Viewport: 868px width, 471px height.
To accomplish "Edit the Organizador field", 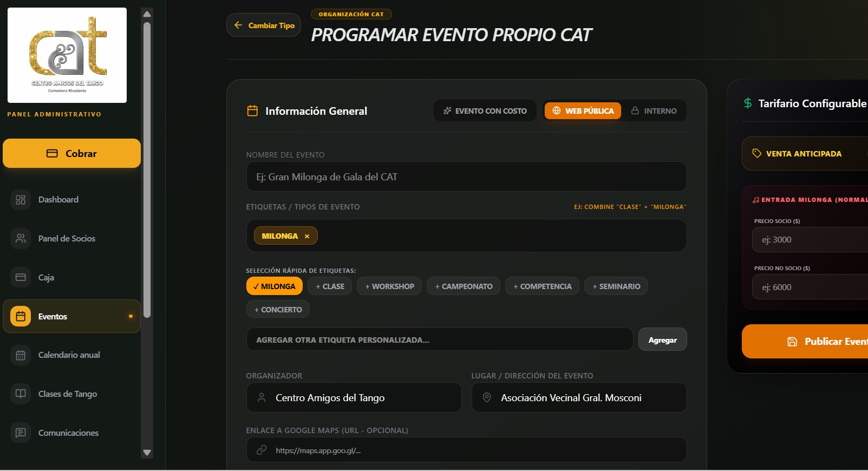I will click(x=354, y=397).
